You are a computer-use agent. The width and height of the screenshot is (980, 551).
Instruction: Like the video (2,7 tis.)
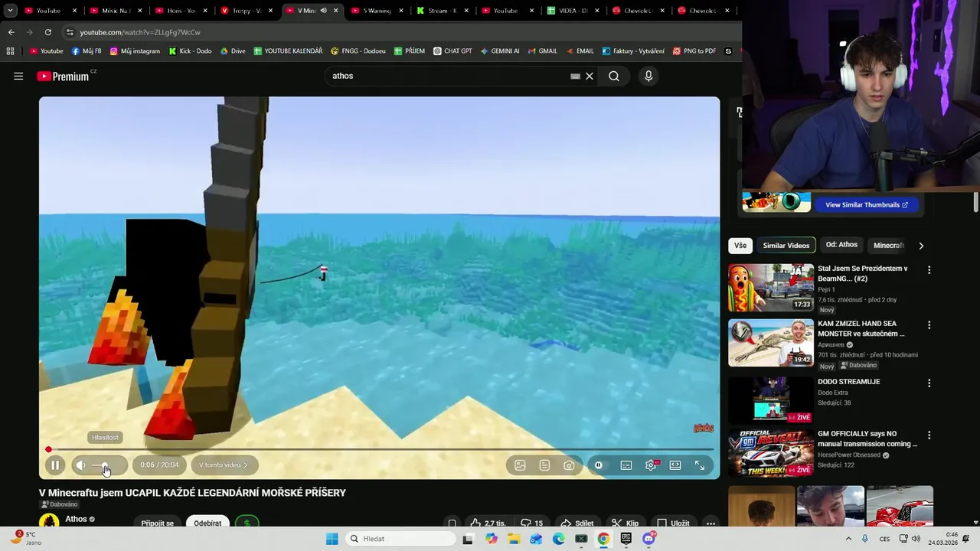(x=487, y=523)
